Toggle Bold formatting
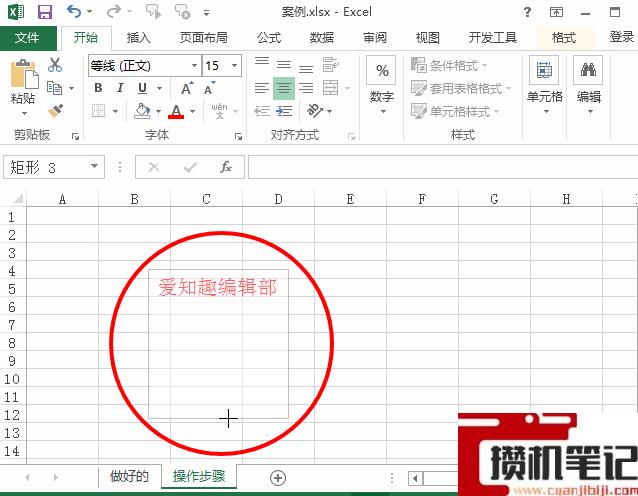This screenshot has width=638, height=496. pos(98,88)
